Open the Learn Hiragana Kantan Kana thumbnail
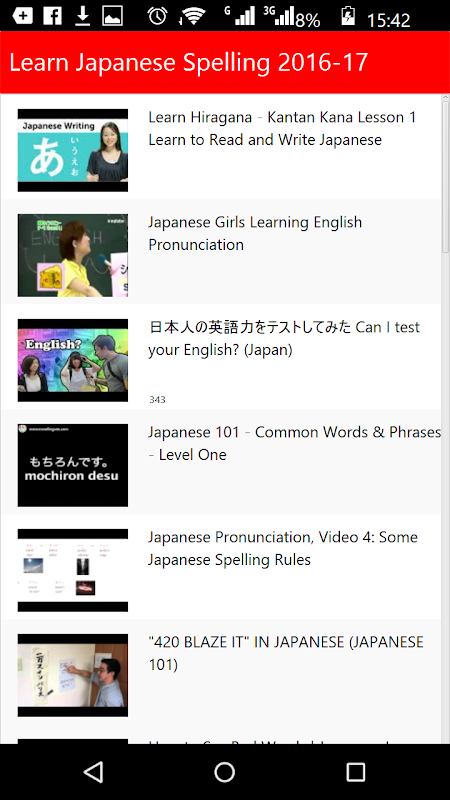 73,150
